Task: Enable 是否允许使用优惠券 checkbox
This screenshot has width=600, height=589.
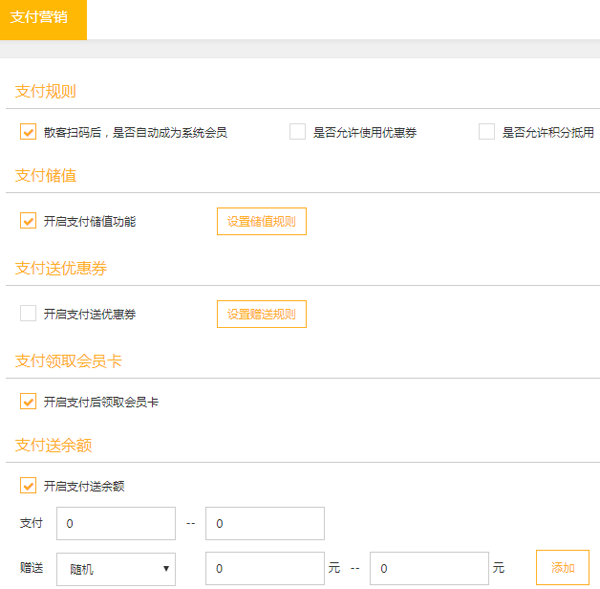Action: pyautogui.click(x=297, y=132)
